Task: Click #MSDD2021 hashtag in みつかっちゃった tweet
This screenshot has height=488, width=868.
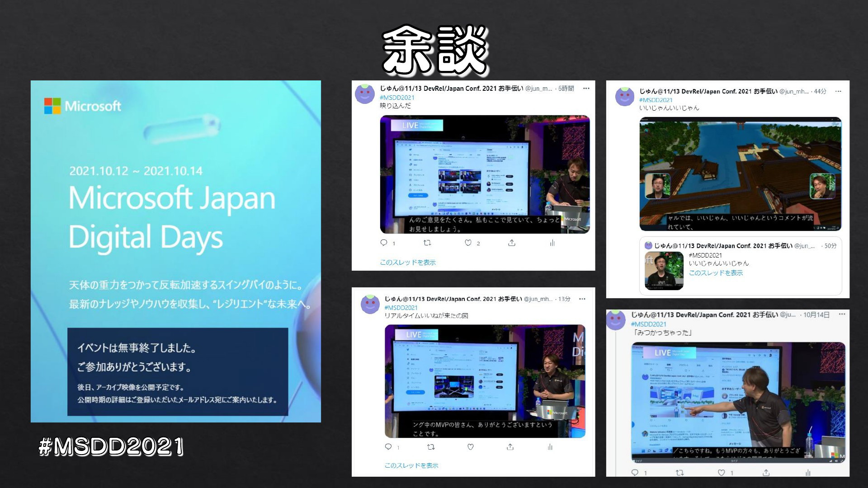Action: pyautogui.click(x=649, y=324)
